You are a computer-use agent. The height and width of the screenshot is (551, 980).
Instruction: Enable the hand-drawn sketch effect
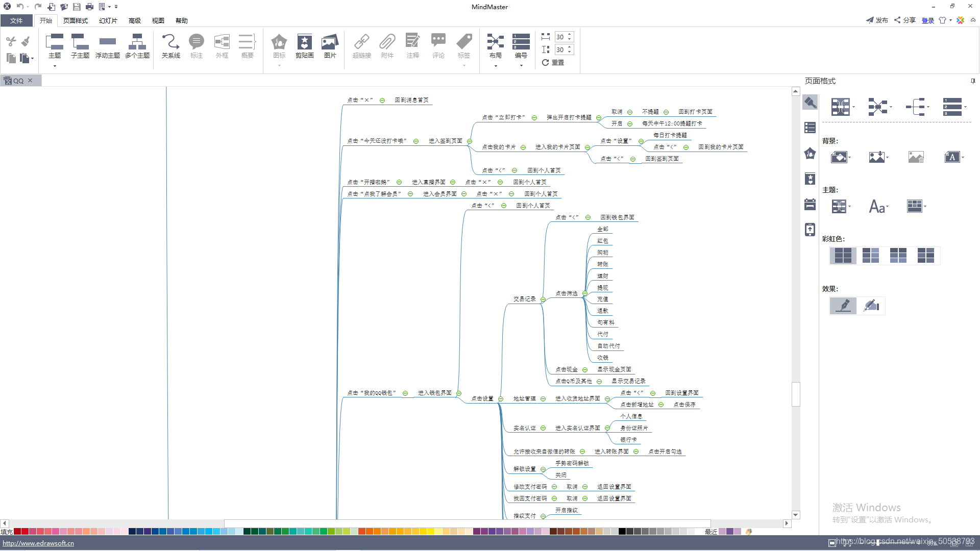coord(871,306)
